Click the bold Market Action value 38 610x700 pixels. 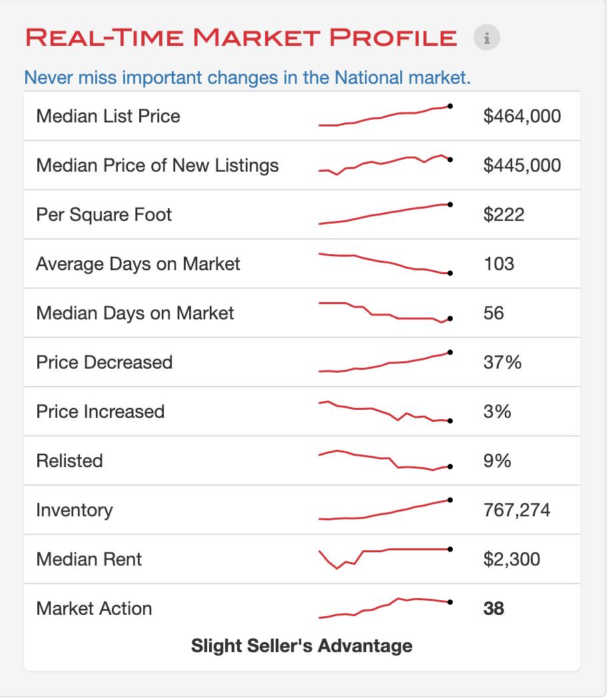(493, 608)
